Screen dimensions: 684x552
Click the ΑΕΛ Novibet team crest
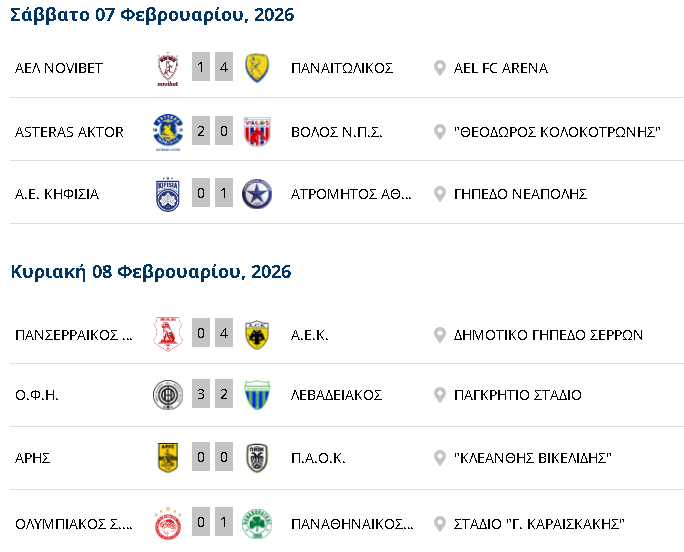(168, 69)
